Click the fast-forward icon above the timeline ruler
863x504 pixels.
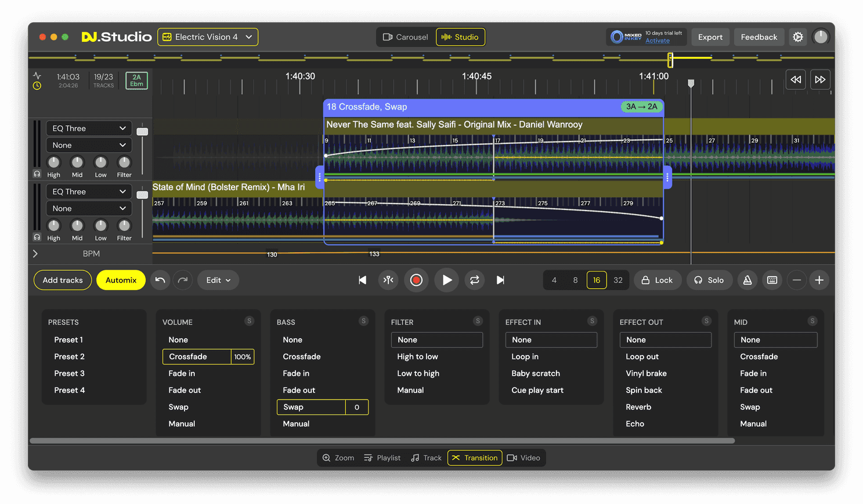pyautogui.click(x=820, y=79)
